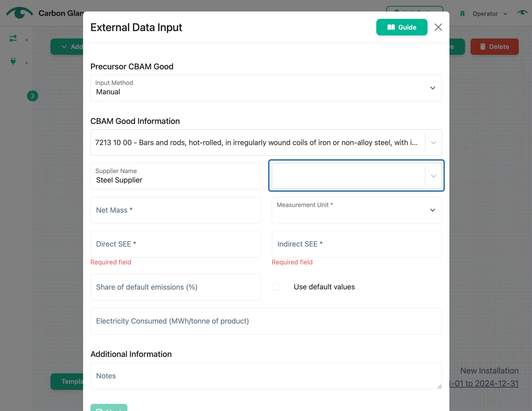Open the Guide button with book icon

(x=402, y=27)
